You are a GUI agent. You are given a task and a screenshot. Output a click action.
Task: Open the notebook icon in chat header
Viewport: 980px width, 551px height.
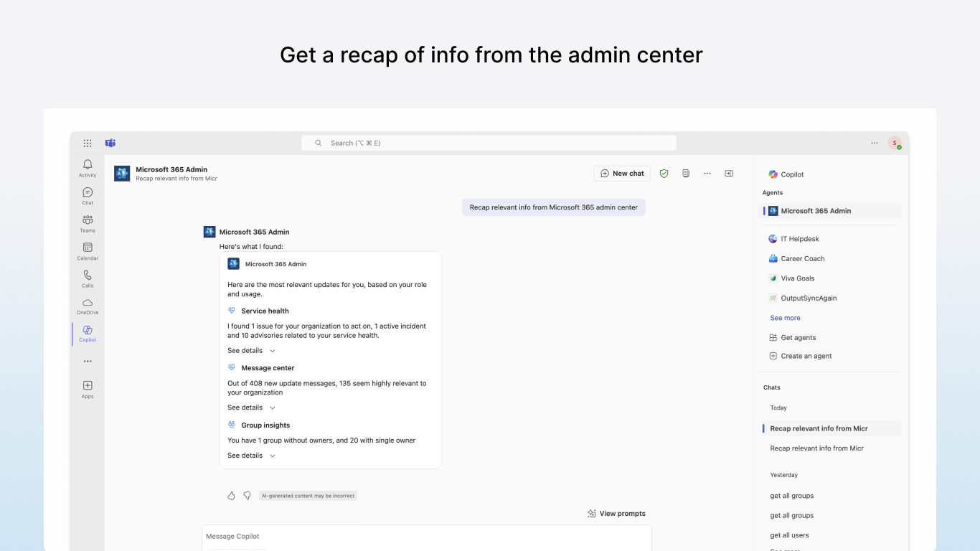coord(686,174)
